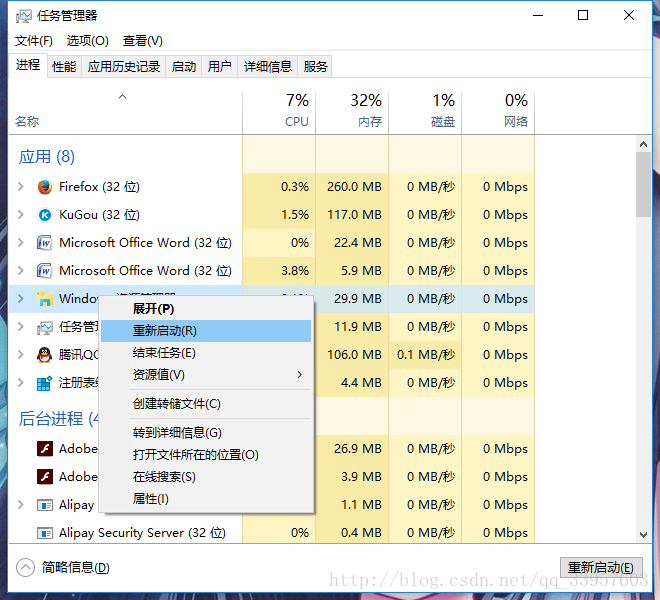Click the 0.1 MB/秒 disk cell
The width and height of the screenshot is (660, 600).
coord(425,355)
